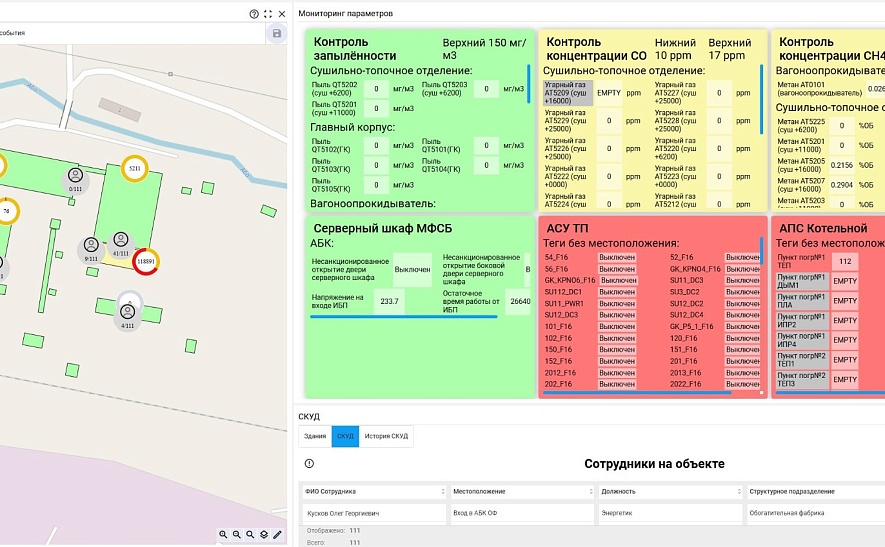The width and height of the screenshot is (885, 547).
Task: Click the horizontal scrollbar in Серверный шкаф МФСБ panel
Action: (404, 317)
